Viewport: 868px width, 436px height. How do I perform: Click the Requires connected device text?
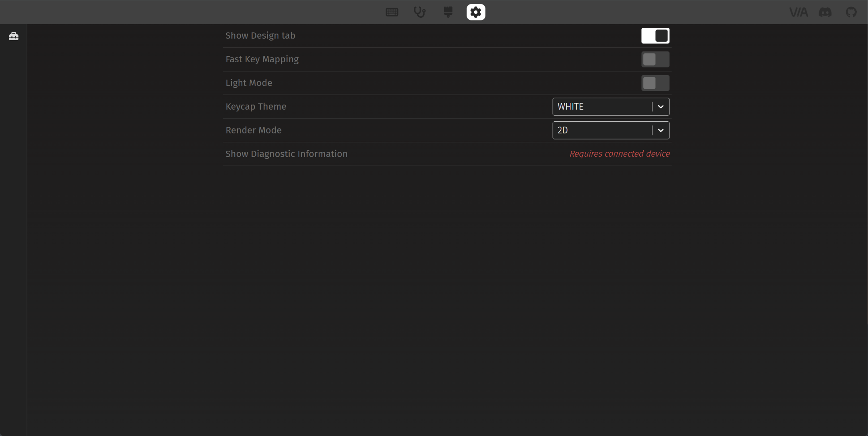(x=619, y=154)
